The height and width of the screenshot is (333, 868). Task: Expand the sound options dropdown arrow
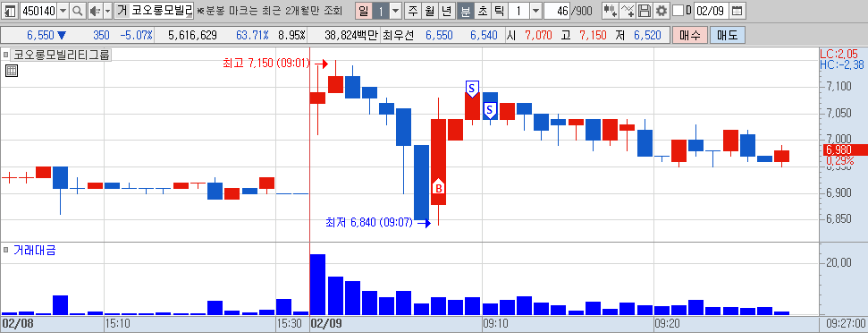click(x=107, y=10)
